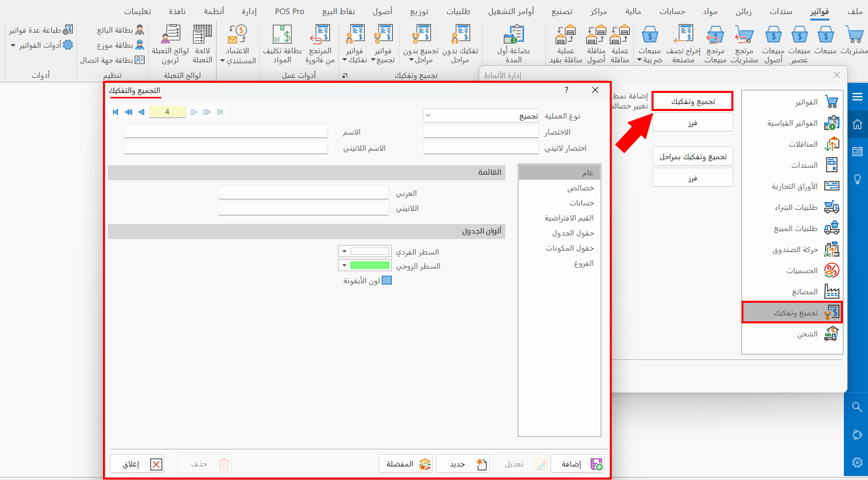
Task: Open the تعليمات help menu
Action: point(138,11)
